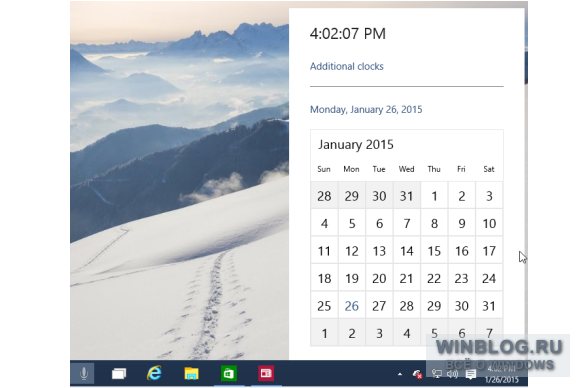
Task: Open Task View from the taskbar
Action: pyautogui.click(x=119, y=374)
